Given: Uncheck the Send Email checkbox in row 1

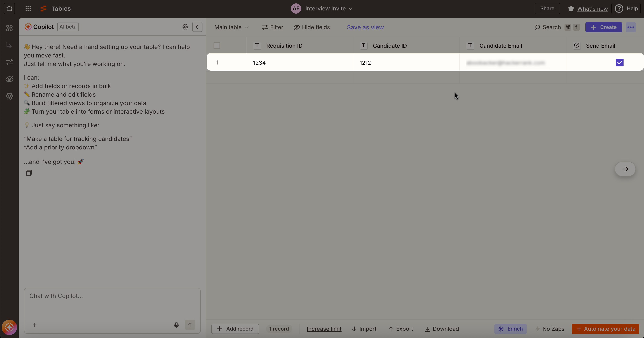Looking at the screenshot, I should [x=619, y=62].
